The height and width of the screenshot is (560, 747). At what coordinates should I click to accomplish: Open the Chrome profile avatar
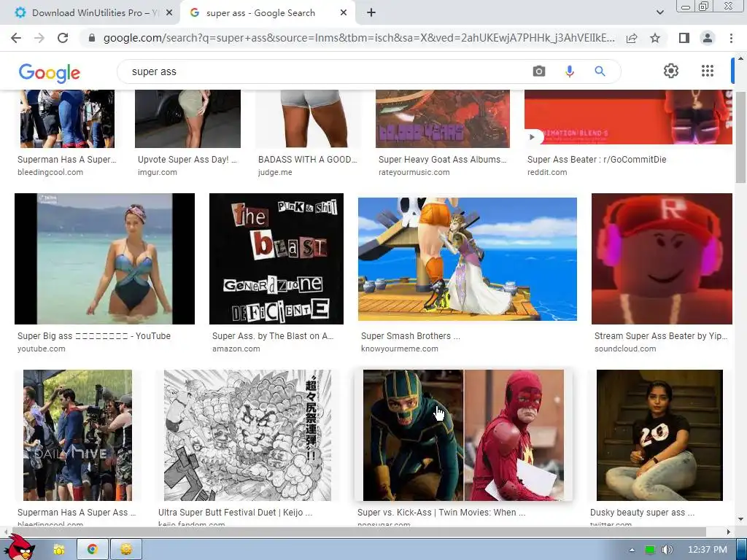(x=708, y=38)
